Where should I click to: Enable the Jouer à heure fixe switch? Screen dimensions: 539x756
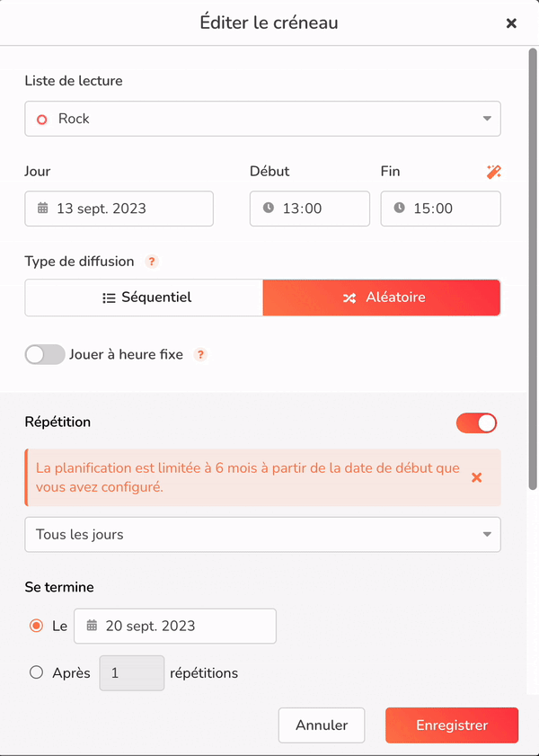point(45,354)
